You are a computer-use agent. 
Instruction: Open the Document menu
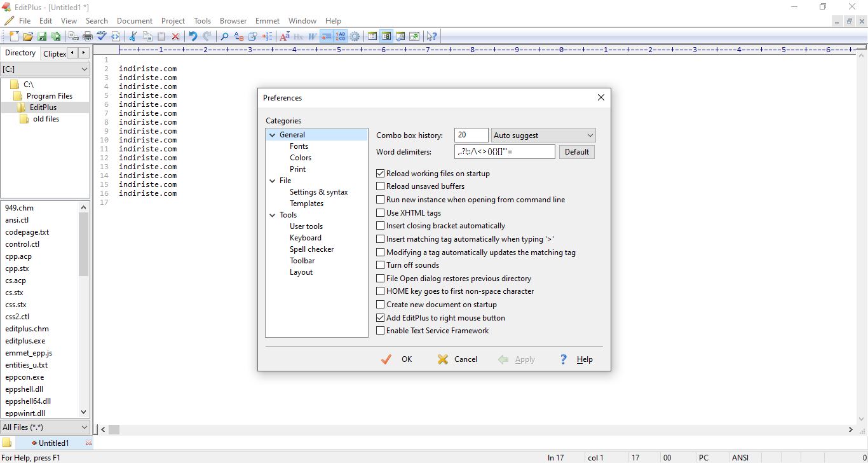[135, 21]
